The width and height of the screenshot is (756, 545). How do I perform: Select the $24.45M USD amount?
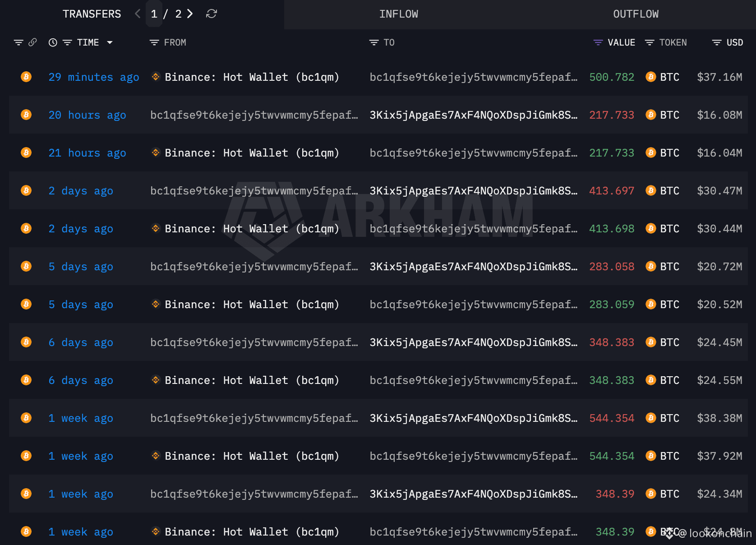[719, 342]
